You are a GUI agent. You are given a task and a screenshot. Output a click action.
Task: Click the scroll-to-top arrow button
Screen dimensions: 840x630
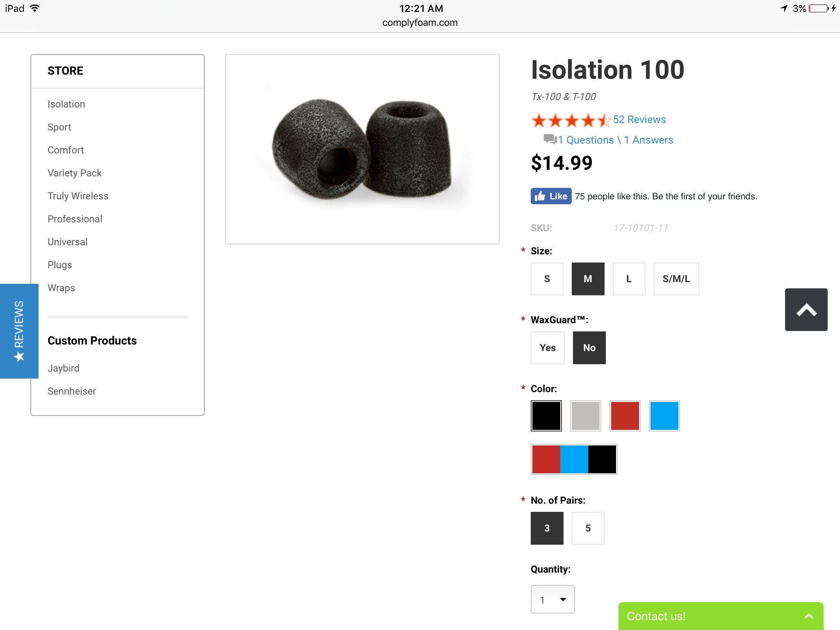click(x=806, y=310)
